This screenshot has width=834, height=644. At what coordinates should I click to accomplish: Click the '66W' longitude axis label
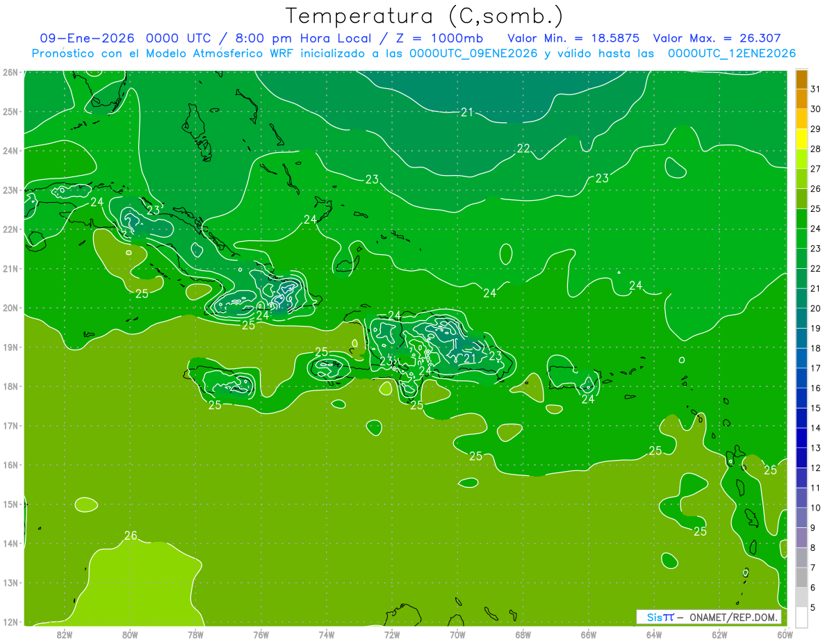click(589, 634)
